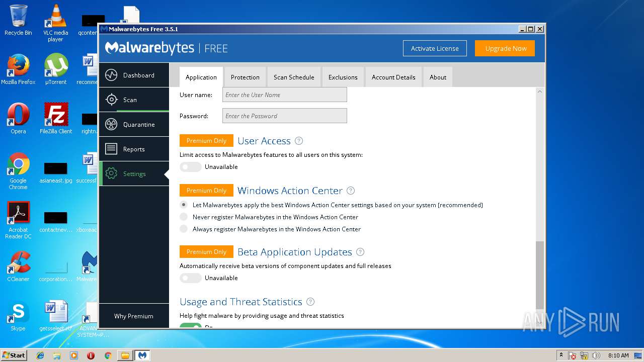Open the Scan sidebar section
Viewport: 644px width, 362px height.
tap(134, 100)
